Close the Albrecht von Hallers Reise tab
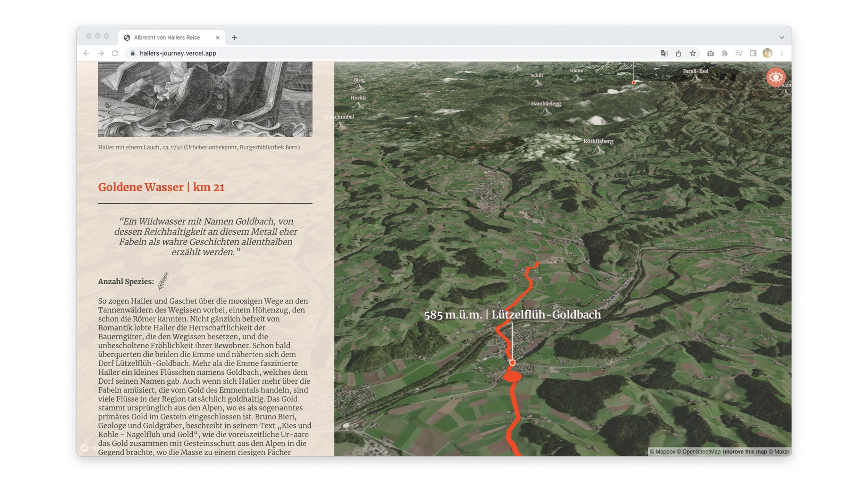Screen dimensions: 868x484 click(x=218, y=37)
